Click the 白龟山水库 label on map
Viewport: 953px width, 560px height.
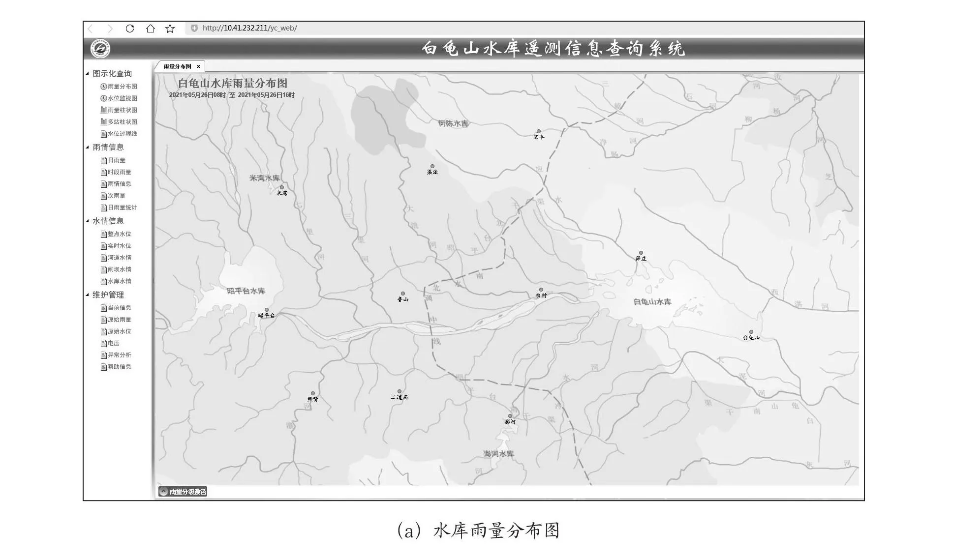tap(652, 302)
